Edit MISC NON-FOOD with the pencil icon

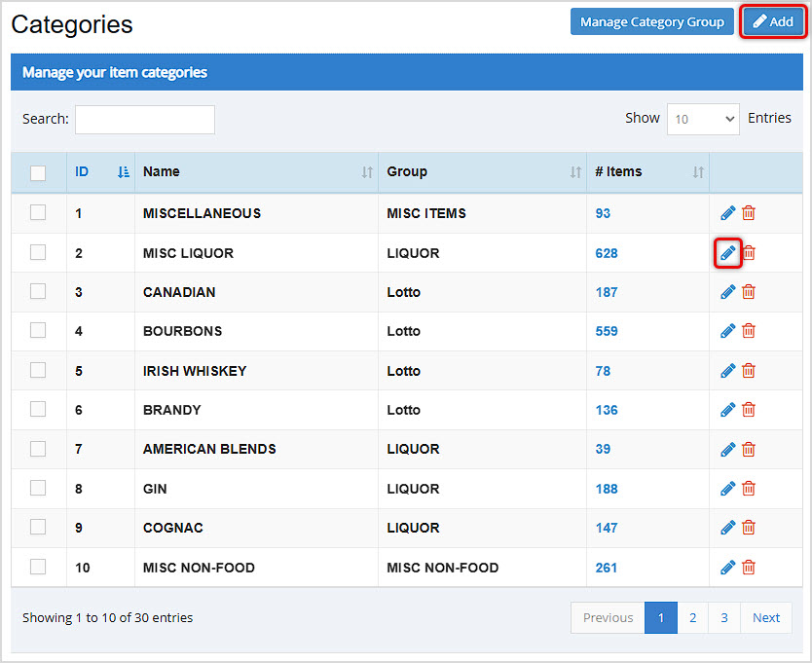[727, 567]
